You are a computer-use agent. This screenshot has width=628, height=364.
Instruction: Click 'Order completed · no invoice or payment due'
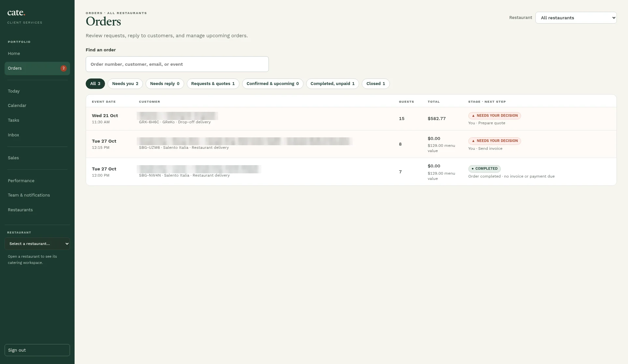point(512,177)
